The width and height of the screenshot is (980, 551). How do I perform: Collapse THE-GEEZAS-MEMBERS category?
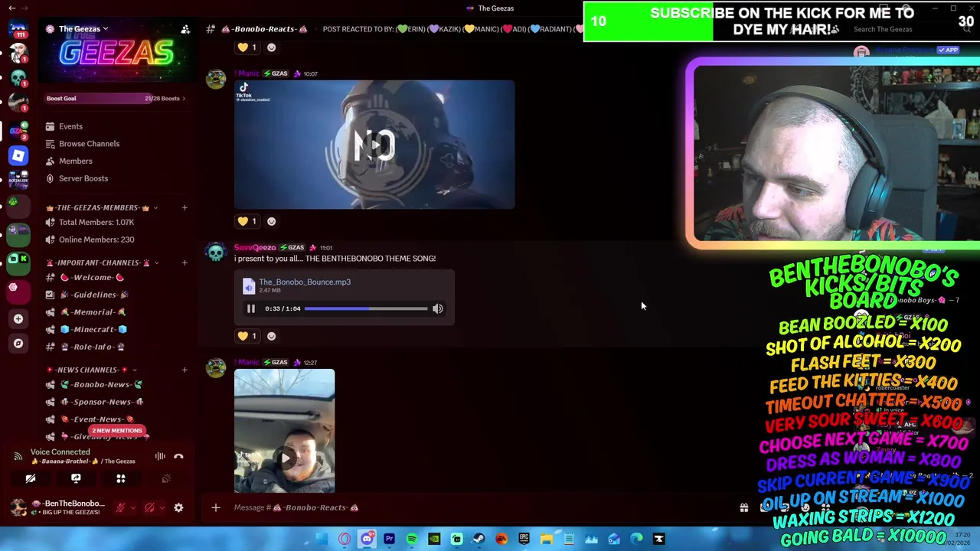click(101, 207)
